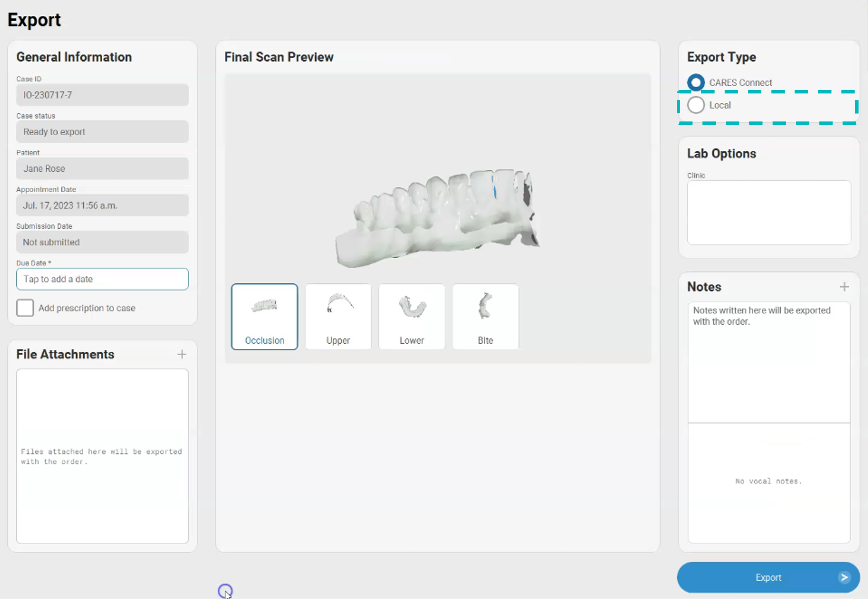Image resolution: width=868 pixels, height=599 pixels.
Task: Click into the Notes text area
Action: pyautogui.click(x=769, y=363)
